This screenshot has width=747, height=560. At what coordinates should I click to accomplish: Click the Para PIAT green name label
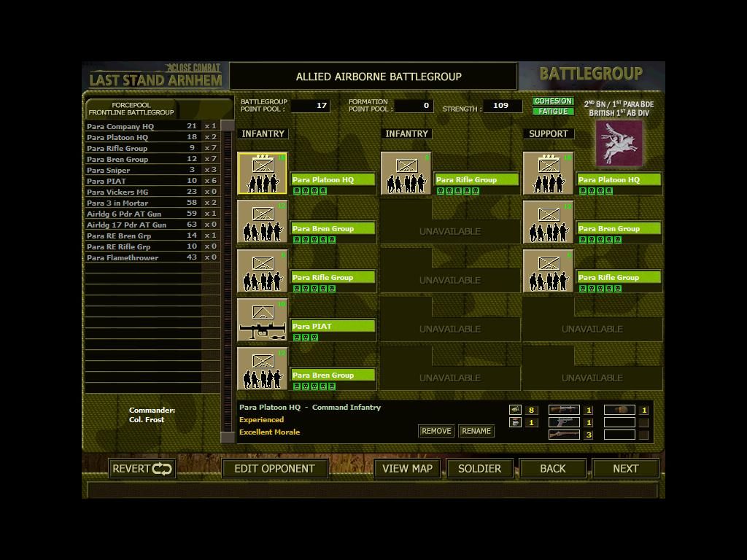pyautogui.click(x=333, y=326)
